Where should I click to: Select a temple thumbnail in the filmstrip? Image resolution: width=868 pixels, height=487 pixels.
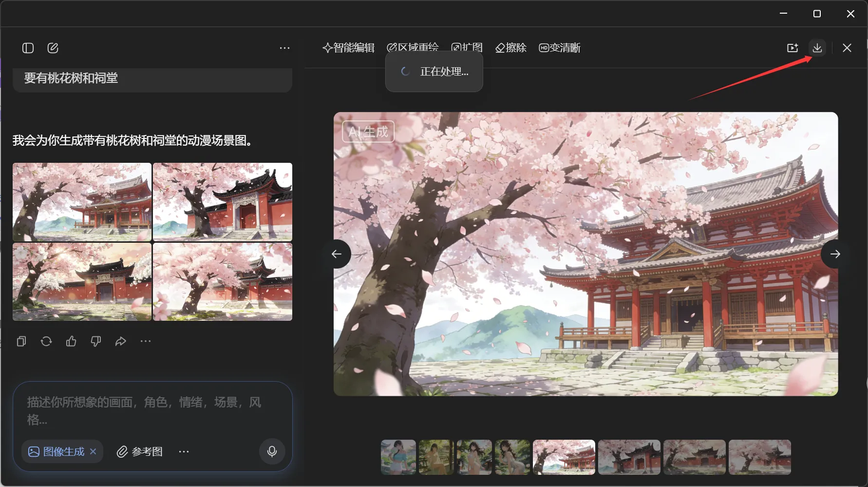629,457
